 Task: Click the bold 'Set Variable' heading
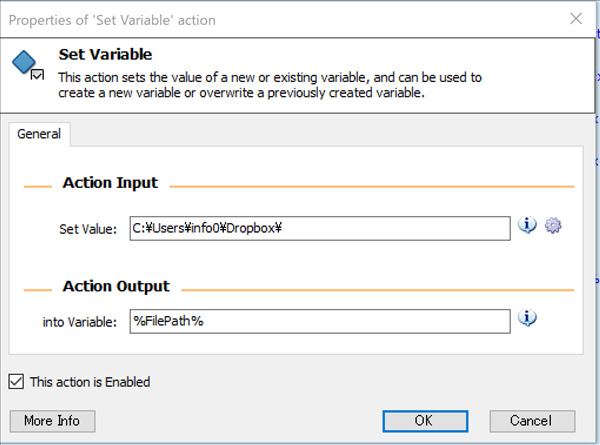[x=105, y=55]
